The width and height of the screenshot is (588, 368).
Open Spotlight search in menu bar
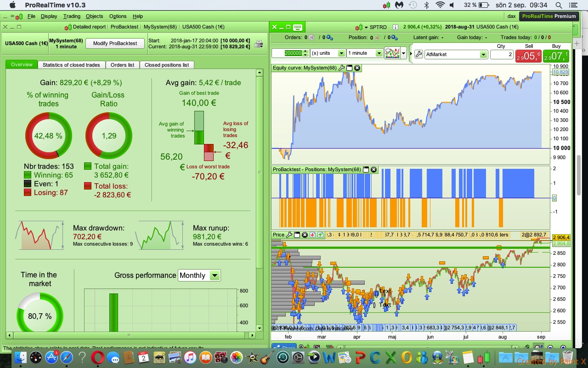[559, 5]
